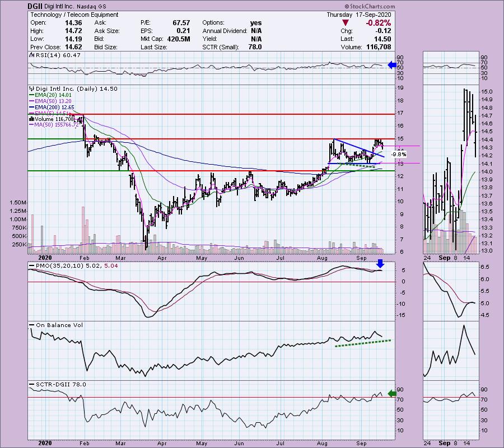Click the Chg value -0.12
Screen dimensions: 504x448
383,31
